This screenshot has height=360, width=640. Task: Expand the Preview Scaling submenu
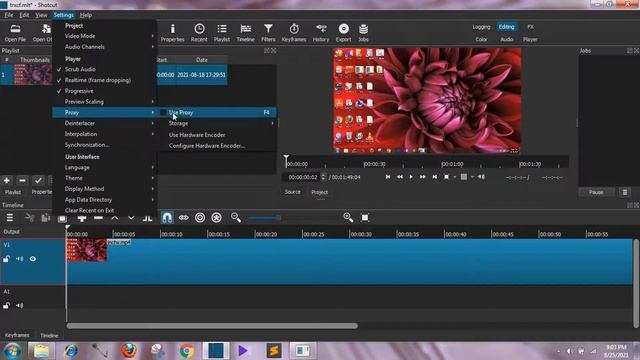click(104, 102)
